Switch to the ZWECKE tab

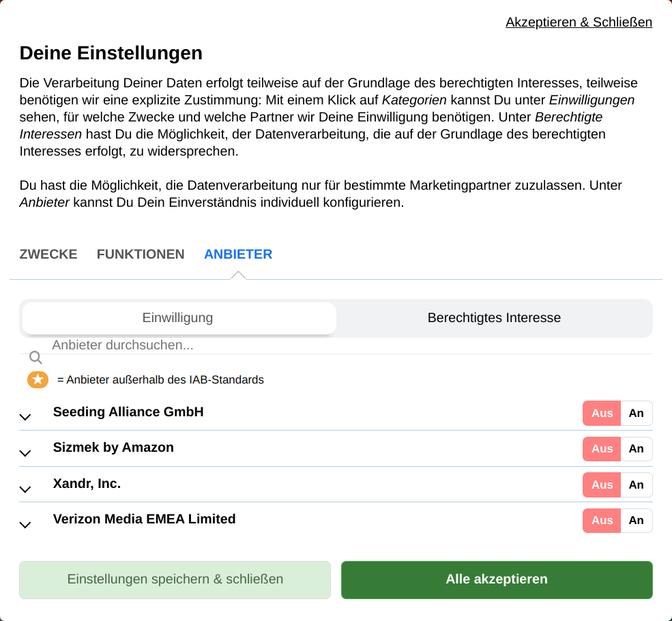[48, 254]
